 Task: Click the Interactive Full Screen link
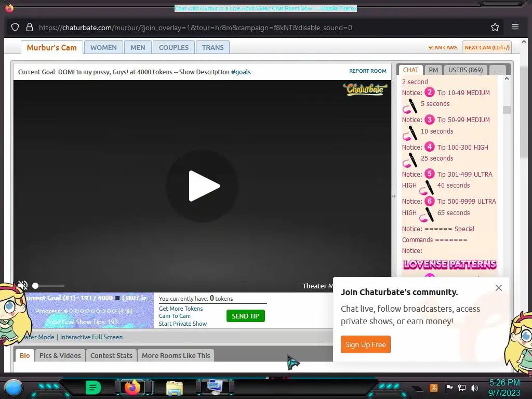[x=91, y=337]
